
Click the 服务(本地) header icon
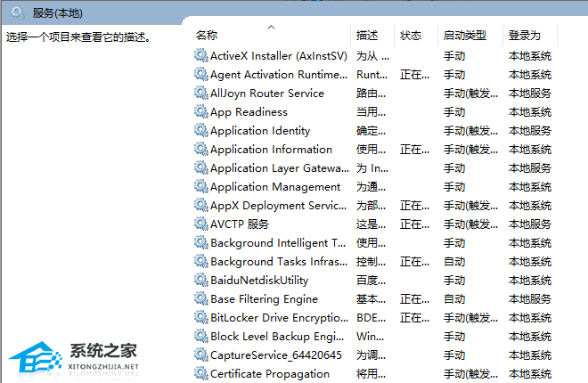[x=18, y=13]
